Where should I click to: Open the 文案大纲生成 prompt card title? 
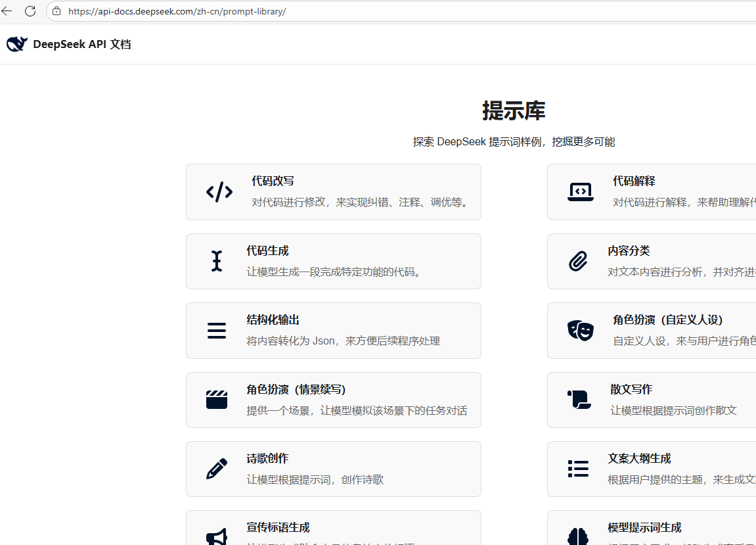click(639, 458)
